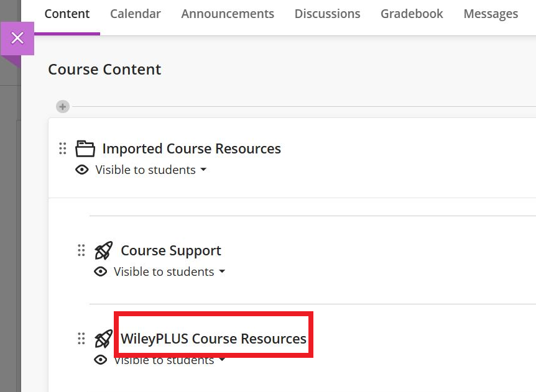Open visibility dropdown for WileyPLUS Course Resources
Screen dimensions: 536x392
[x=169, y=360]
